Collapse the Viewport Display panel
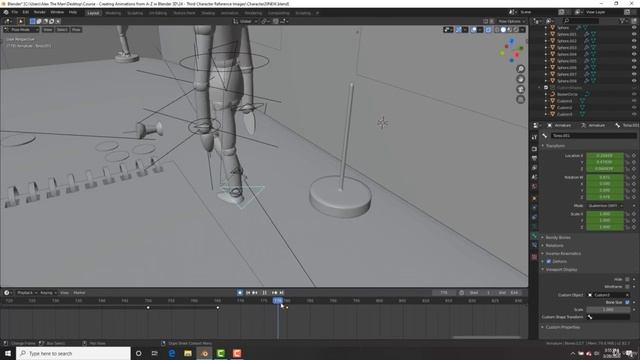The width and height of the screenshot is (640, 360). tap(561, 269)
